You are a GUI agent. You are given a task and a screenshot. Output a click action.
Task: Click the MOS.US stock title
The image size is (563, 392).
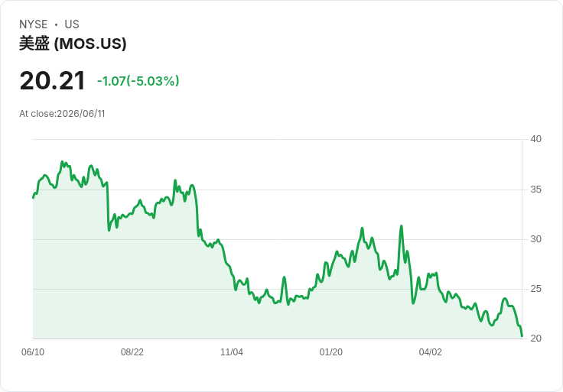click(x=73, y=44)
